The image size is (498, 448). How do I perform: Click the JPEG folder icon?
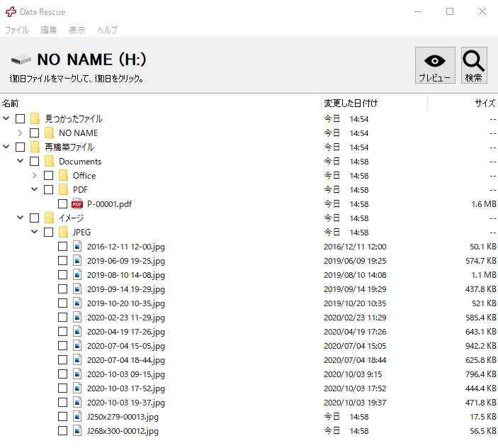coord(63,233)
